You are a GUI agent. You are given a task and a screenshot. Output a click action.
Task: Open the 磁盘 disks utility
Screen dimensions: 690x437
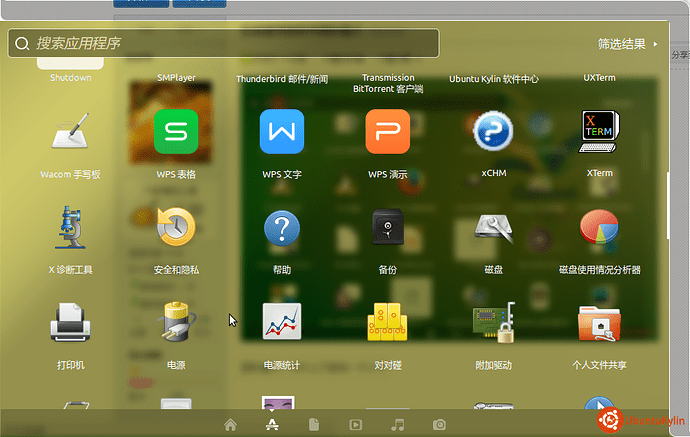[x=493, y=228]
